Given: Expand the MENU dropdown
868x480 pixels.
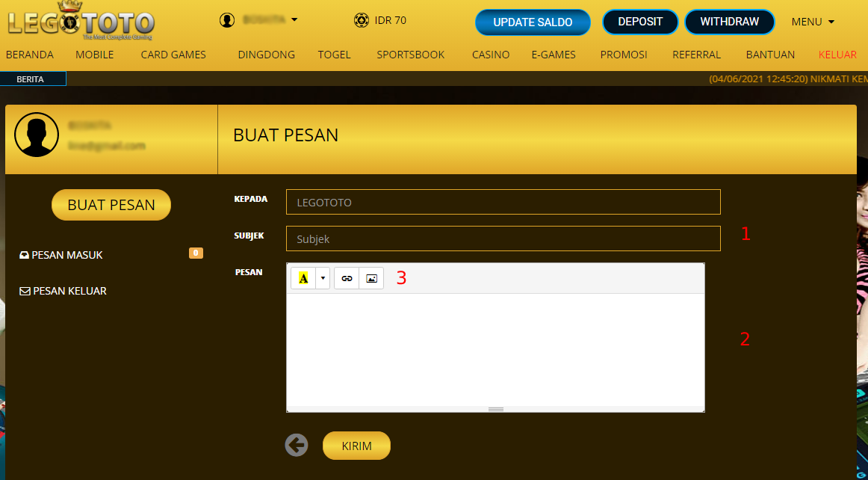Looking at the screenshot, I should [x=813, y=22].
